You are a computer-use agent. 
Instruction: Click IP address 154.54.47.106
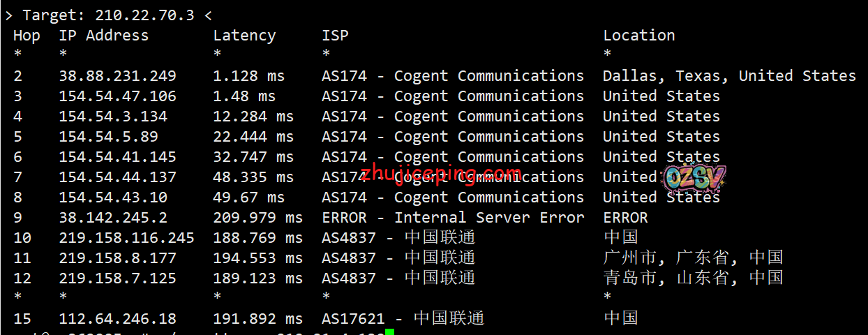pyautogui.click(x=117, y=96)
